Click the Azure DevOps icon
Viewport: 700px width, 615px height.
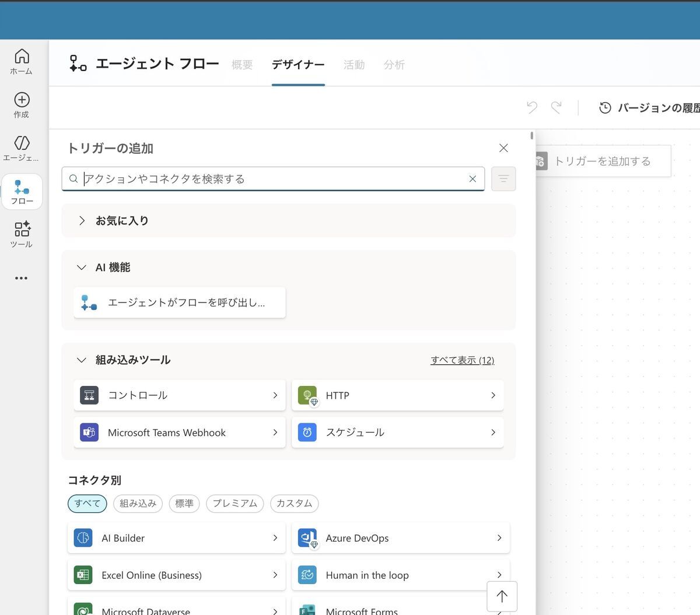coord(307,538)
